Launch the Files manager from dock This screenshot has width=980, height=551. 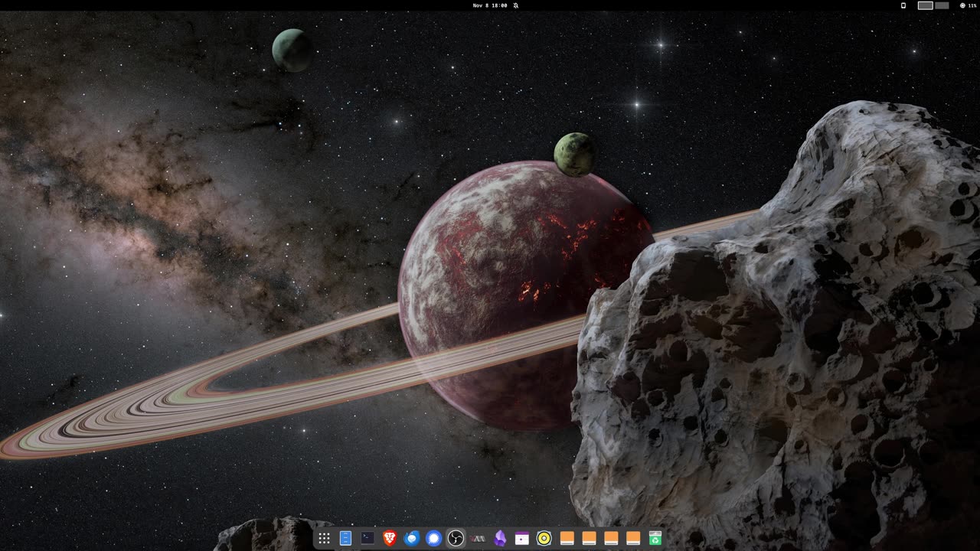tap(346, 539)
